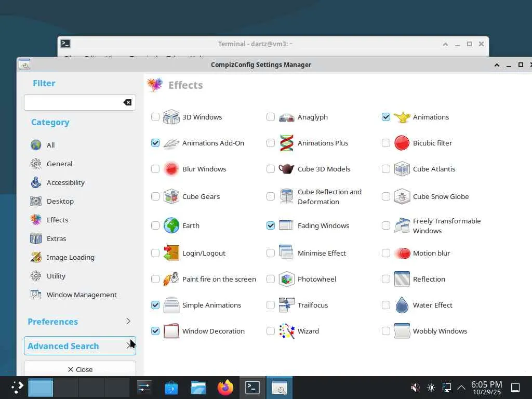Image resolution: width=532 pixels, height=399 pixels.
Task: Open Firefox from the taskbar
Action: [225, 388]
